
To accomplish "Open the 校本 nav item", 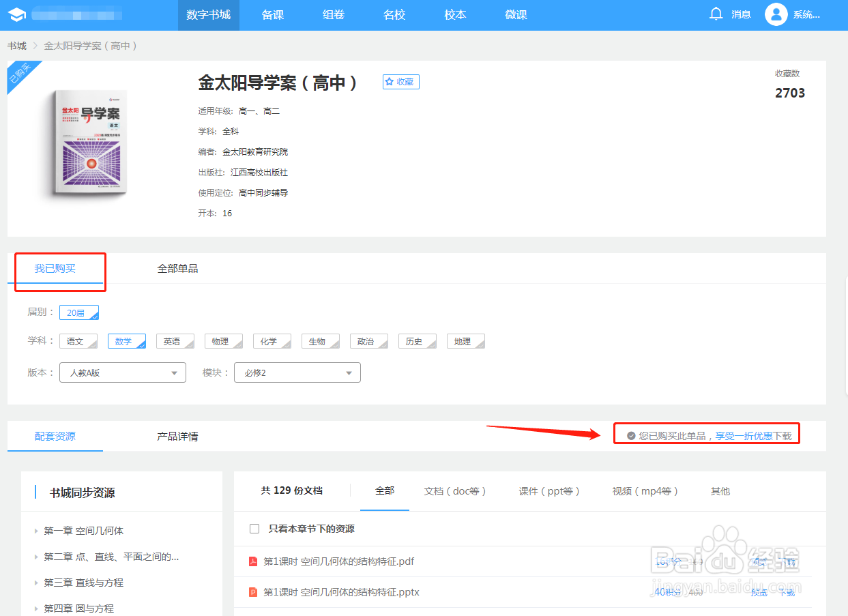I will pyautogui.click(x=455, y=15).
